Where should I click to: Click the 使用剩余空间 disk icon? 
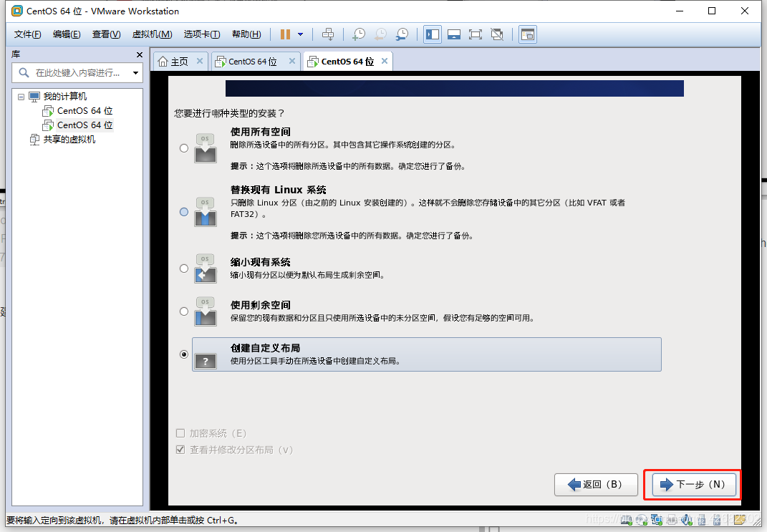click(206, 311)
